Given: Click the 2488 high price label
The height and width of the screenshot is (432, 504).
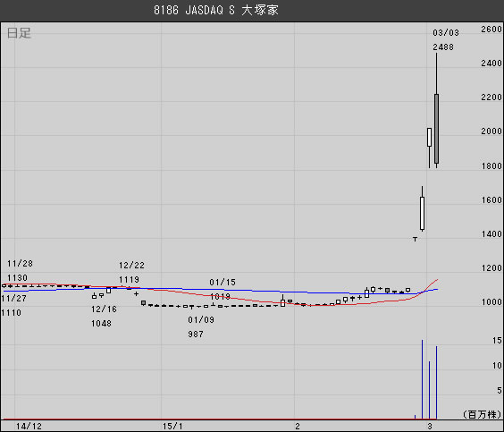Looking at the screenshot, I should click(443, 47).
